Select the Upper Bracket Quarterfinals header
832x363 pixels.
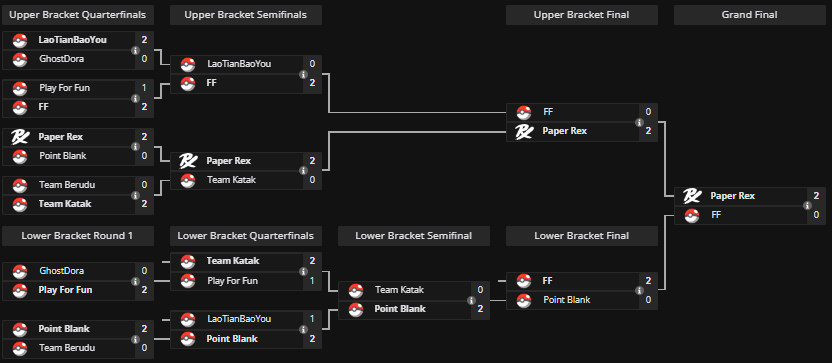tap(77, 15)
